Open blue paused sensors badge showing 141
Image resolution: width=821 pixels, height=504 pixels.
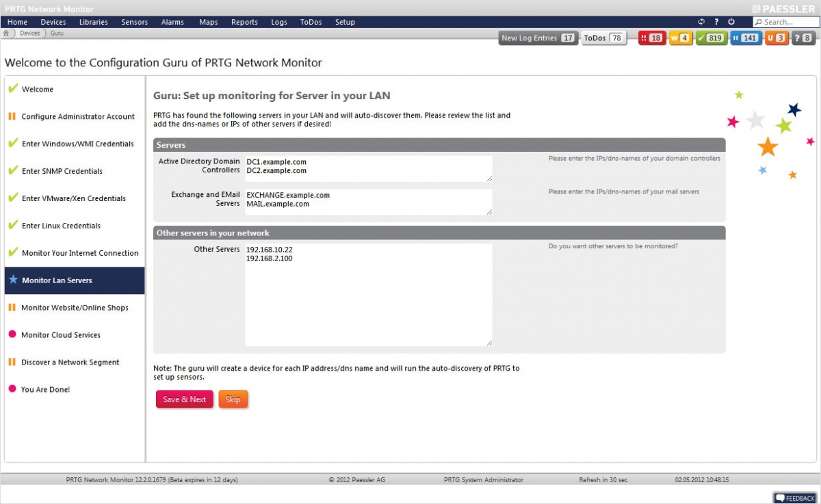746,38
